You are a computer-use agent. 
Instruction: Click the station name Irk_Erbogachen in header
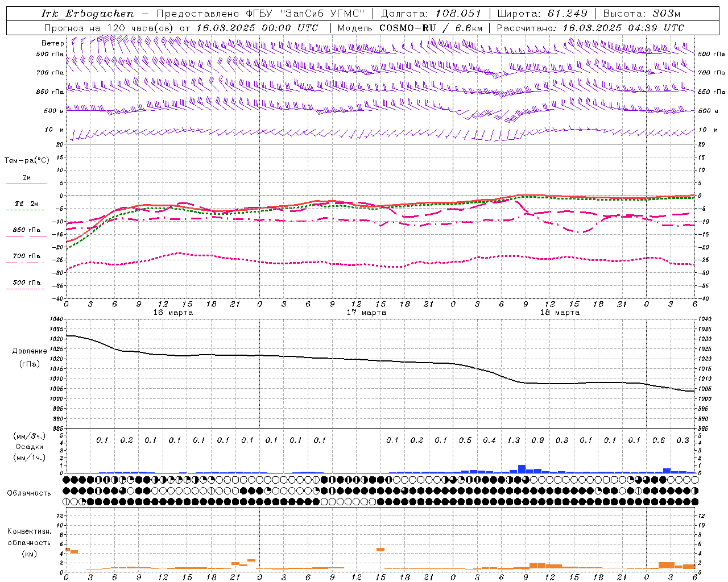click(88, 14)
